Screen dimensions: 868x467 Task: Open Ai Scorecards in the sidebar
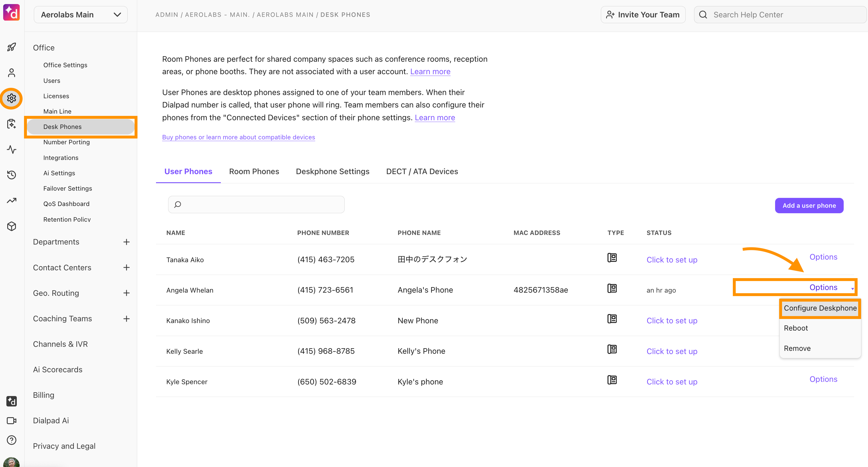point(58,370)
